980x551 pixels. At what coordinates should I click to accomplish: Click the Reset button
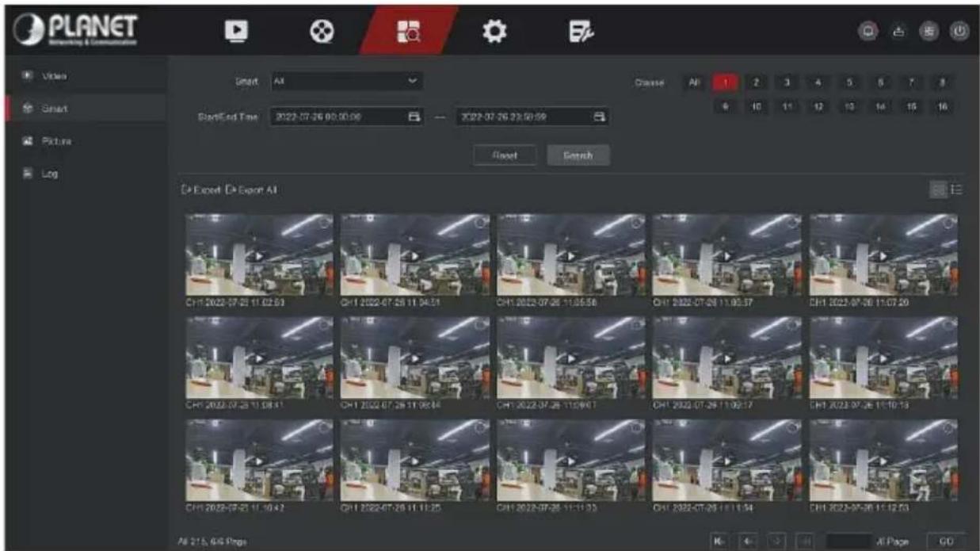coord(505,155)
